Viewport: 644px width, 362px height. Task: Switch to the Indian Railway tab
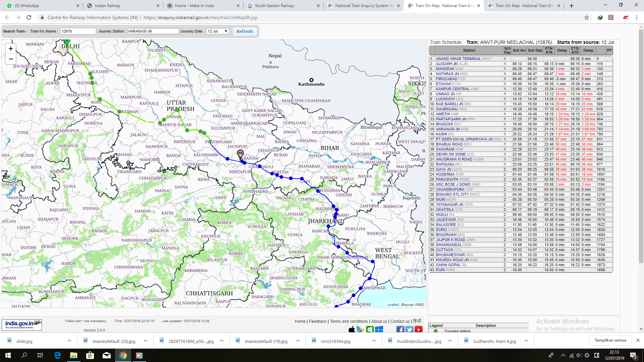coord(107,6)
